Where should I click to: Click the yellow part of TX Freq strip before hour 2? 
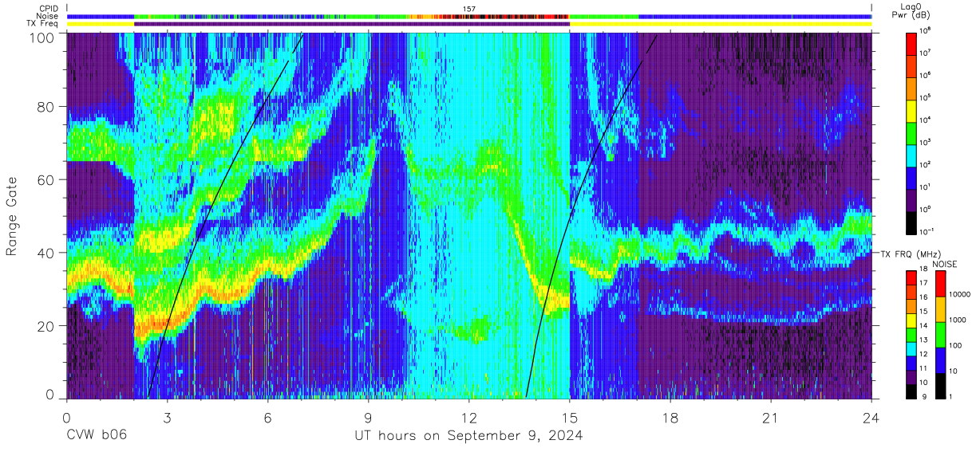pyautogui.click(x=101, y=24)
